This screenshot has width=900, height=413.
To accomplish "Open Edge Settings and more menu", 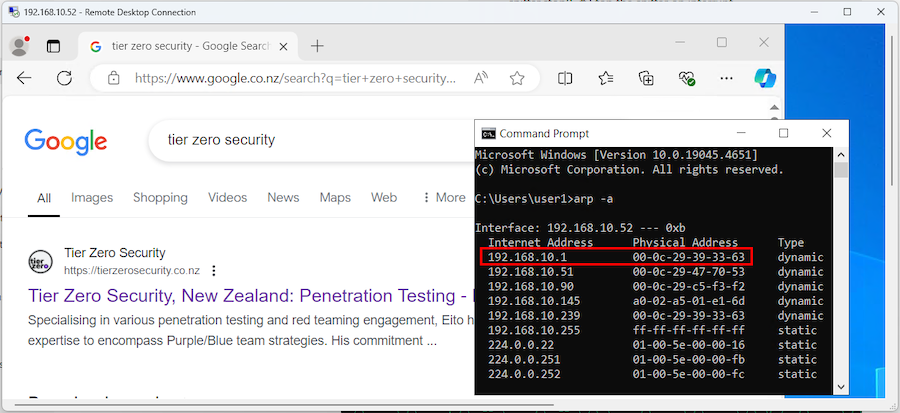I will 726,78.
